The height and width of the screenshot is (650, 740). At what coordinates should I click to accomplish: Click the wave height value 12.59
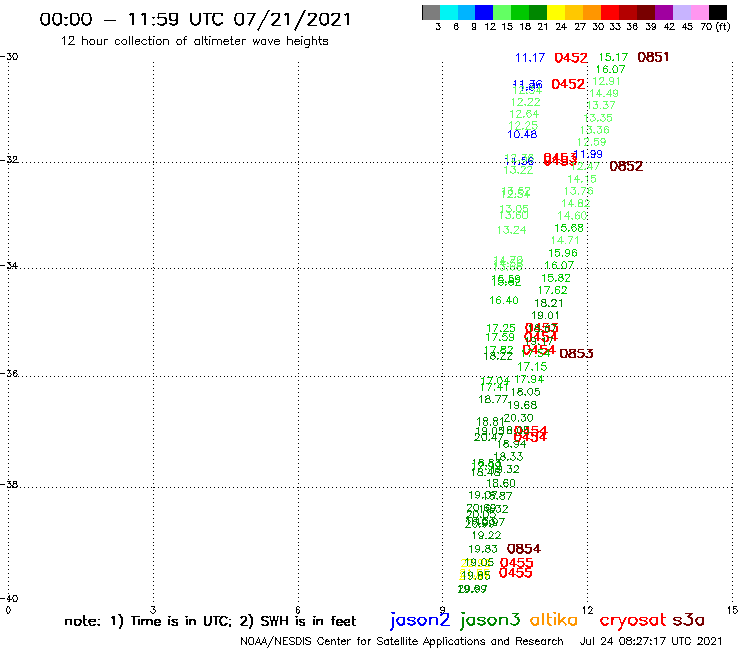(591, 142)
